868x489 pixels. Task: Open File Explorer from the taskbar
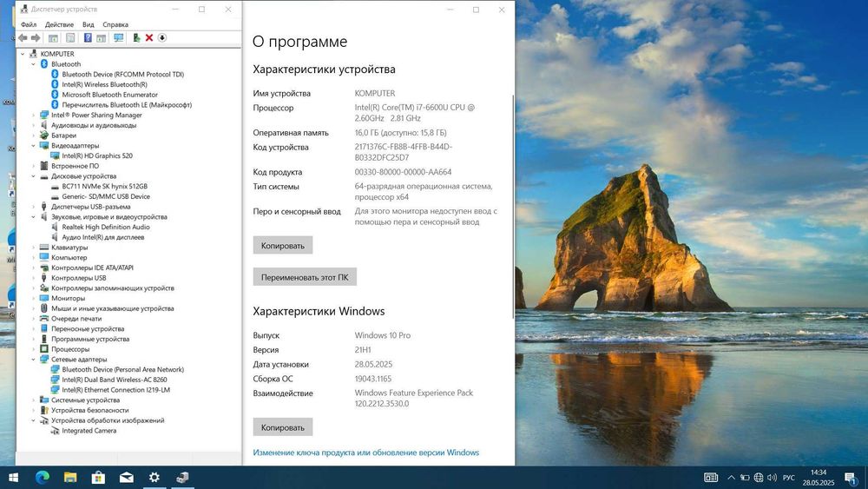point(70,478)
